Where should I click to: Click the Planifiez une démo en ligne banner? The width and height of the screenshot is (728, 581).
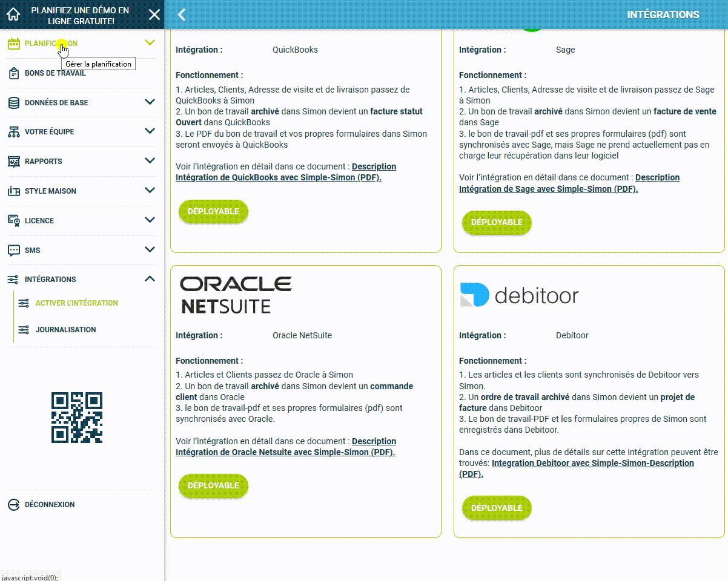[x=80, y=16]
